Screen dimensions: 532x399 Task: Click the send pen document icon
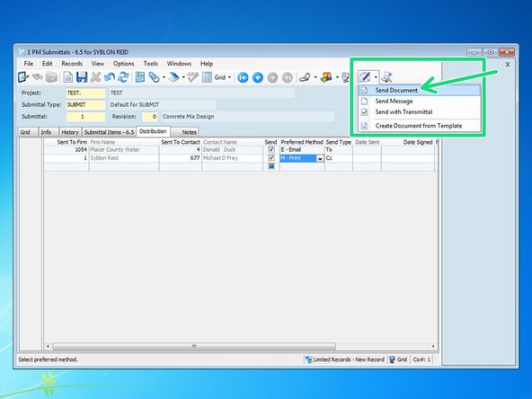365,77
